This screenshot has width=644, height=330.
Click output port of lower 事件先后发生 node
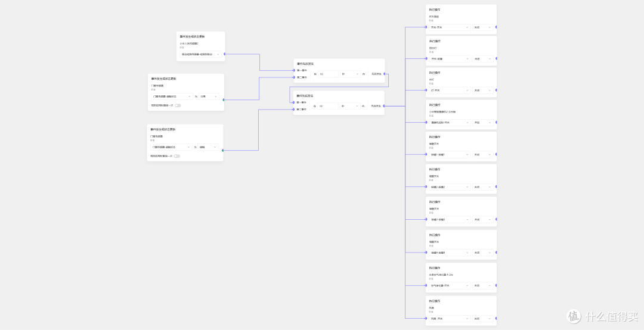pos(384,105)
